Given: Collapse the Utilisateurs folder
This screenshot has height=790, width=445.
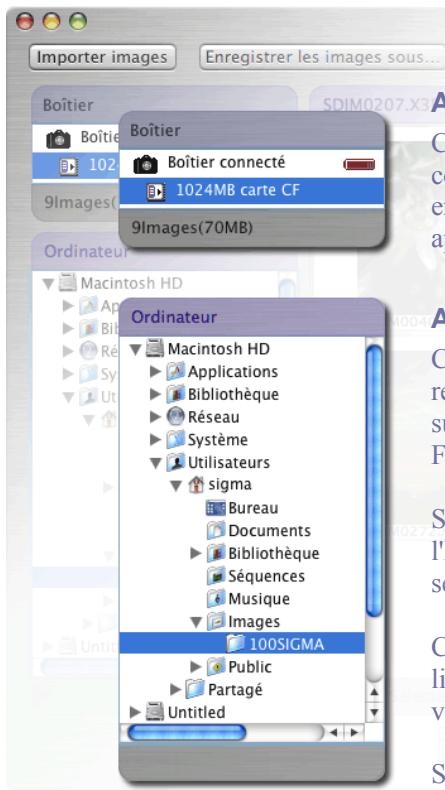Looking at the screenshot, I should click(x=156, y=463).
